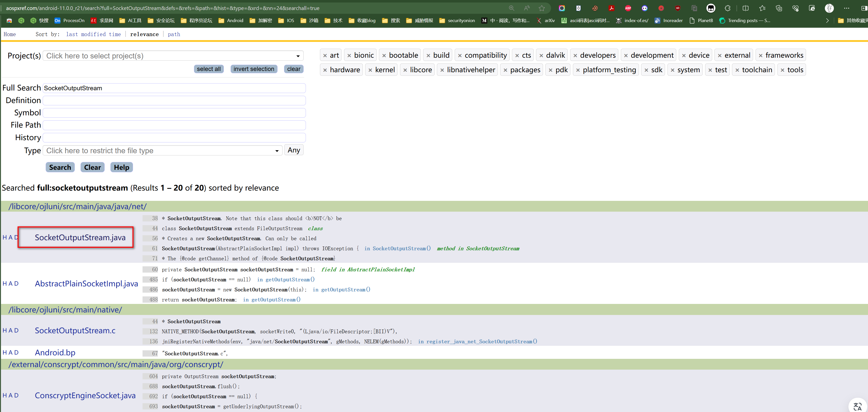Toggle the split screen icon
Image resolution: width=868 pixels, height=412 pixels.
[745, 8]
